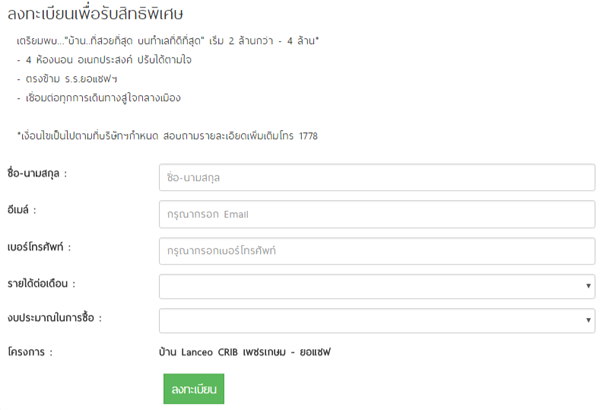Click the โครงการ label
The height and width of the screenshot is (410, 600).
34,352
